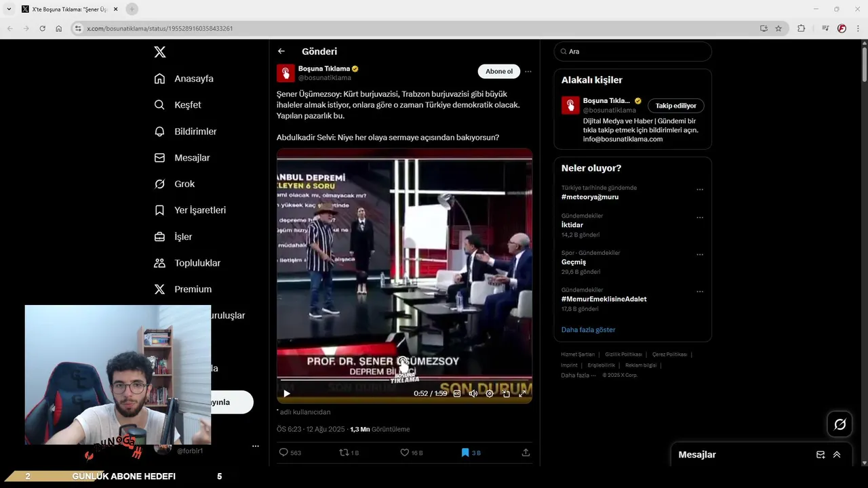This screenshot has width=868, height=488.
Task: Open Bildirimler notifications
Action: 185,131
